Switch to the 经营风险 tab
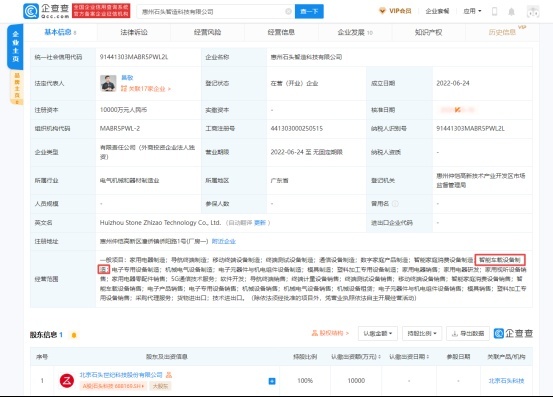The height and width of the screenshot is (397, 553). pos(207,32)
